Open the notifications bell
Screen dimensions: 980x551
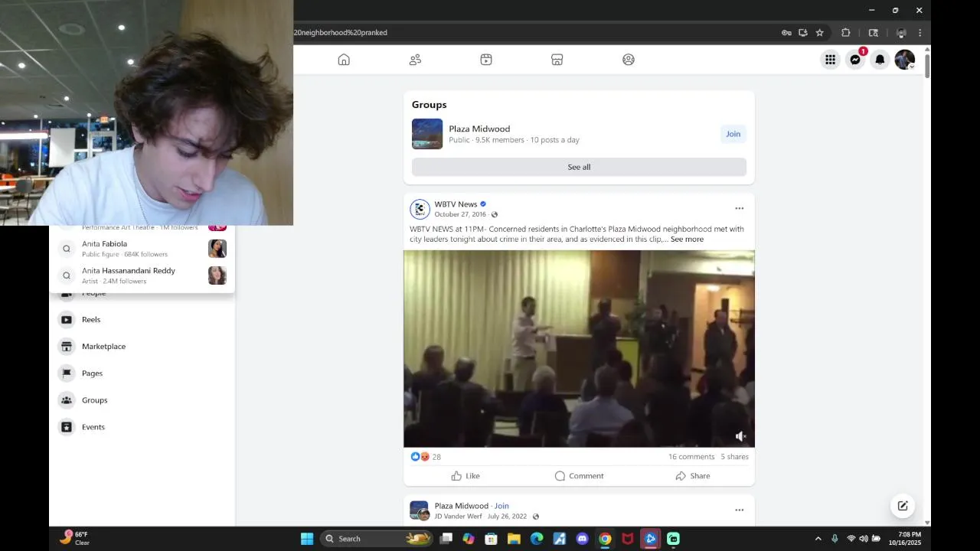pyautogui.click(x=880, y=60)
